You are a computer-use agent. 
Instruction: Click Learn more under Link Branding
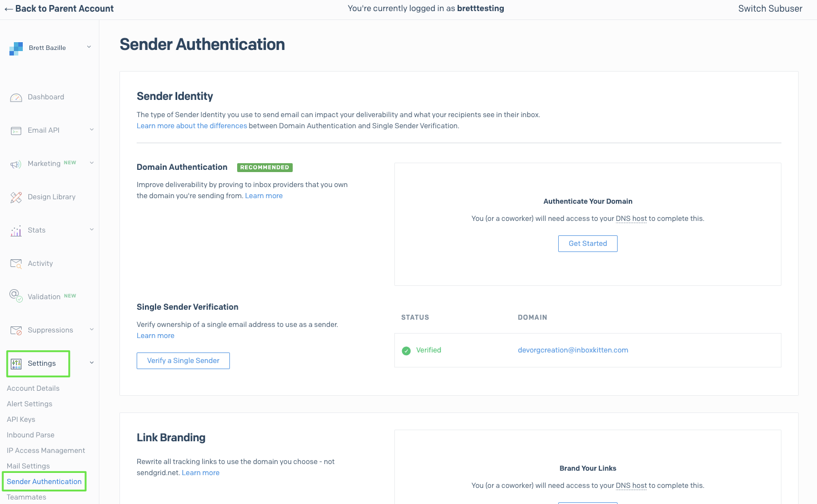(201, 473)
